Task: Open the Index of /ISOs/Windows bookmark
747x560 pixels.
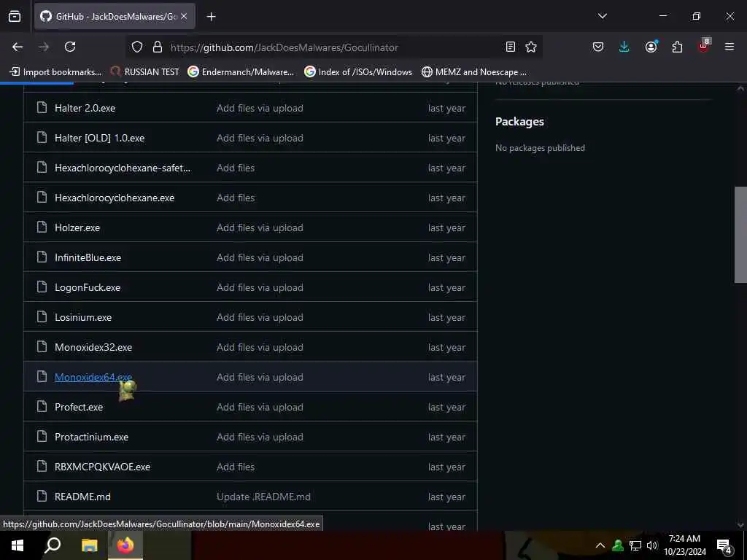Action: click(358, 72)
